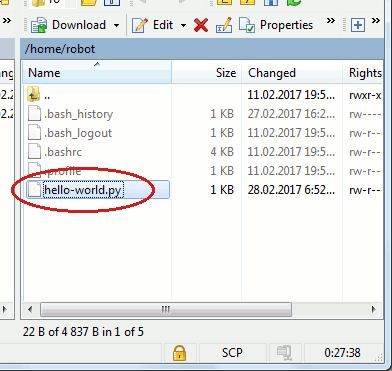This screenshot has height=371, width=392.
Task: Click the blue plus selection icon
Action: [x=358, y=25]
